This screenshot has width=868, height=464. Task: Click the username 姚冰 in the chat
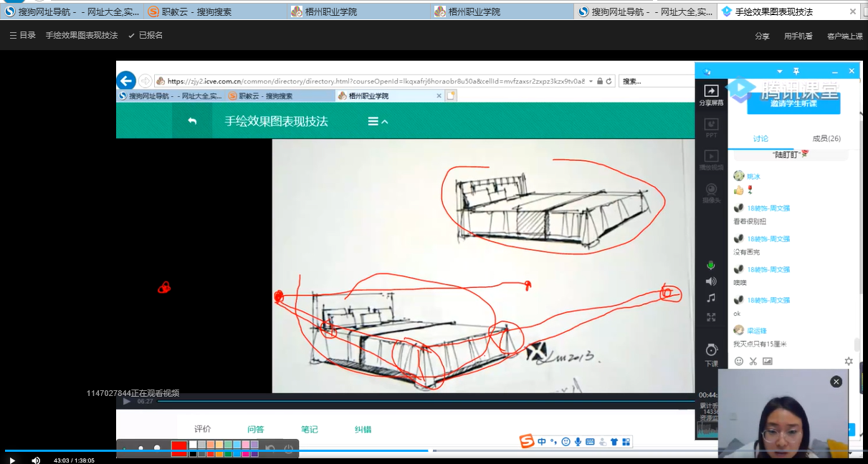753,176
